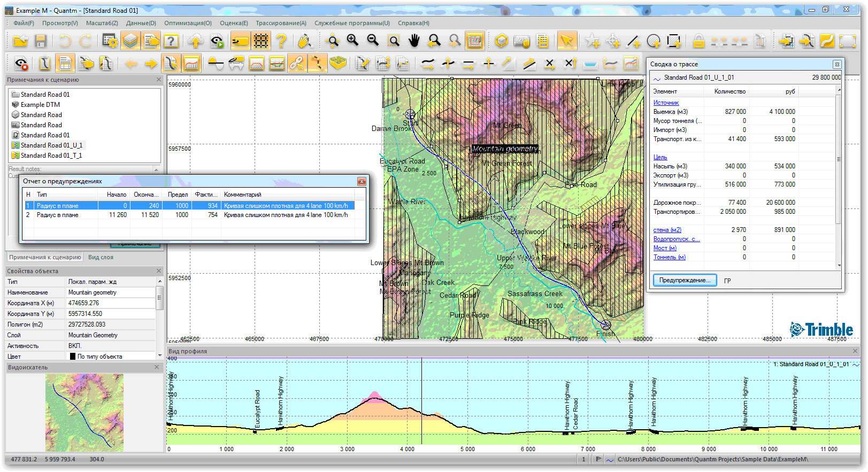Toggle the layers stack toolbar button
This screenshot has width=868, height=472.
130,41
